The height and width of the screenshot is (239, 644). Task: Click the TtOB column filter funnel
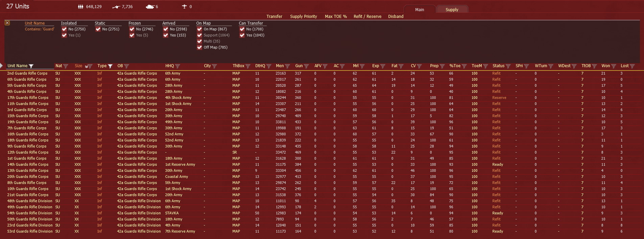click(595, 66)
